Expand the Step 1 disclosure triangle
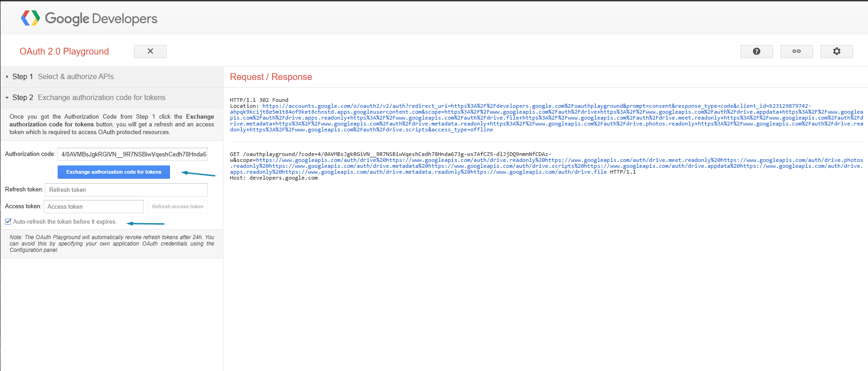This screenshot has height=371, width=868. coord(7,77)
